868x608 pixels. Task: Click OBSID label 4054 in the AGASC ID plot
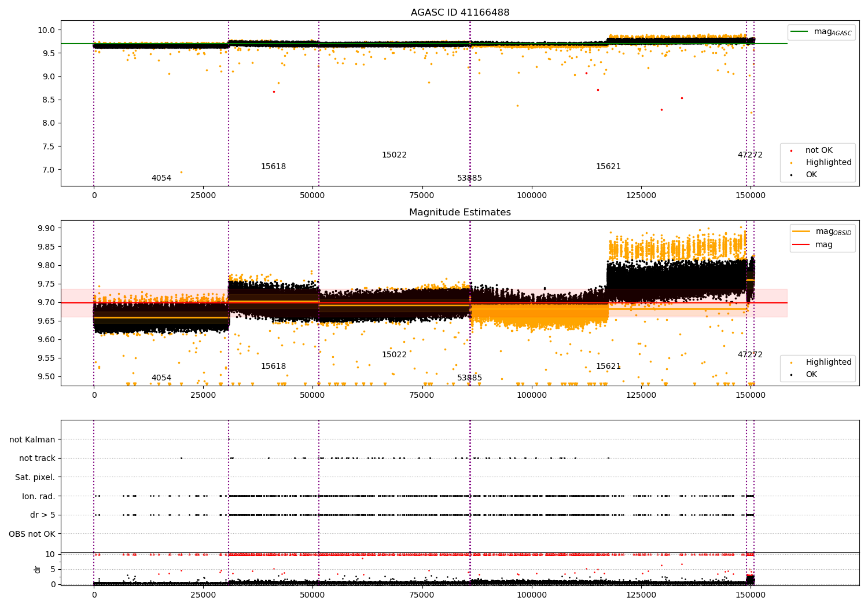161,178
